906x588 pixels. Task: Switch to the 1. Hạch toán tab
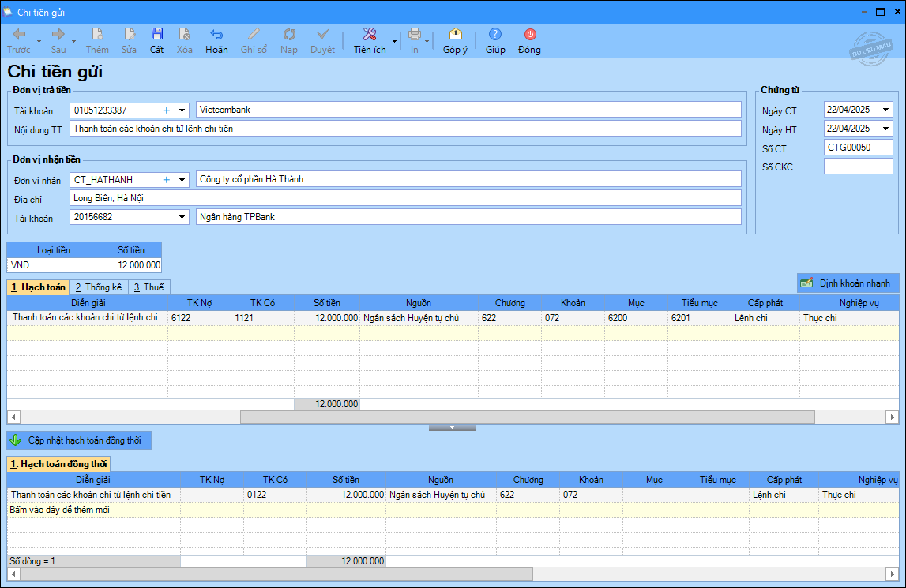tap(38, 287)
